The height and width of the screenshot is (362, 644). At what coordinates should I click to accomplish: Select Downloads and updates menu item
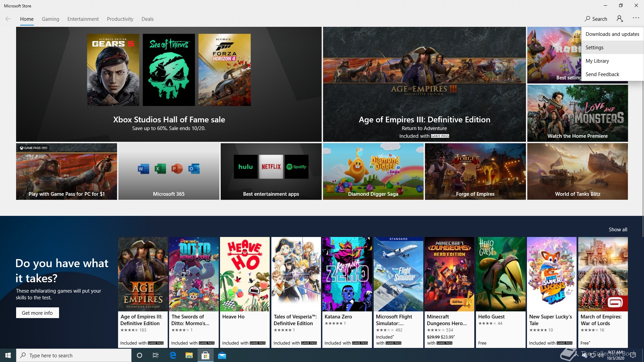(612, 34)
